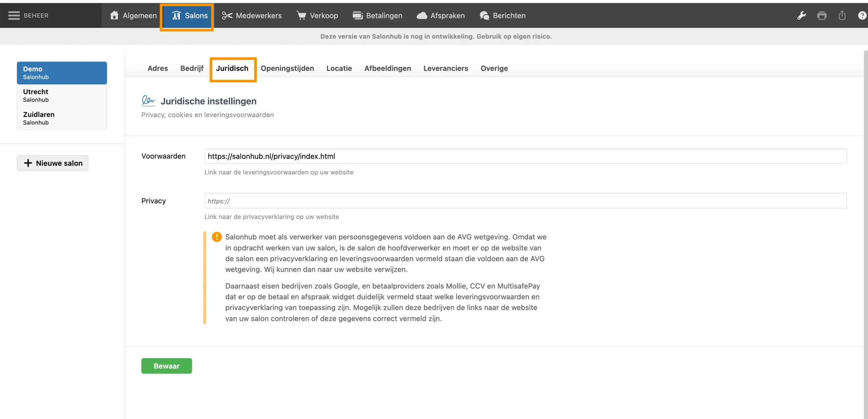
Task: Open the help question mark icon
Action: [862, 16]
